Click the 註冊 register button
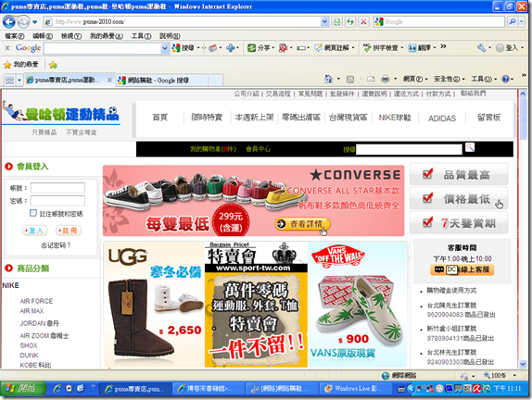The width and height of the screenshot is (532, 400). (x=69, y=231)
